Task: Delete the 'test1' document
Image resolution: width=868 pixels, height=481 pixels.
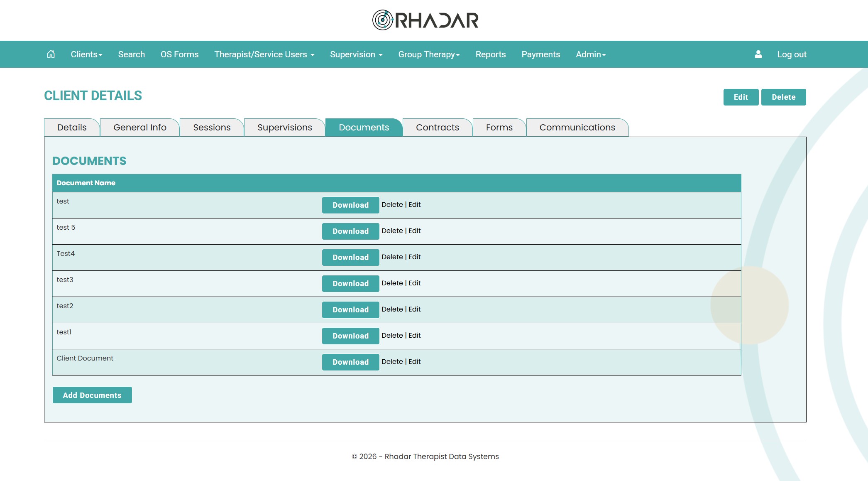Action: tap(392, 336)
